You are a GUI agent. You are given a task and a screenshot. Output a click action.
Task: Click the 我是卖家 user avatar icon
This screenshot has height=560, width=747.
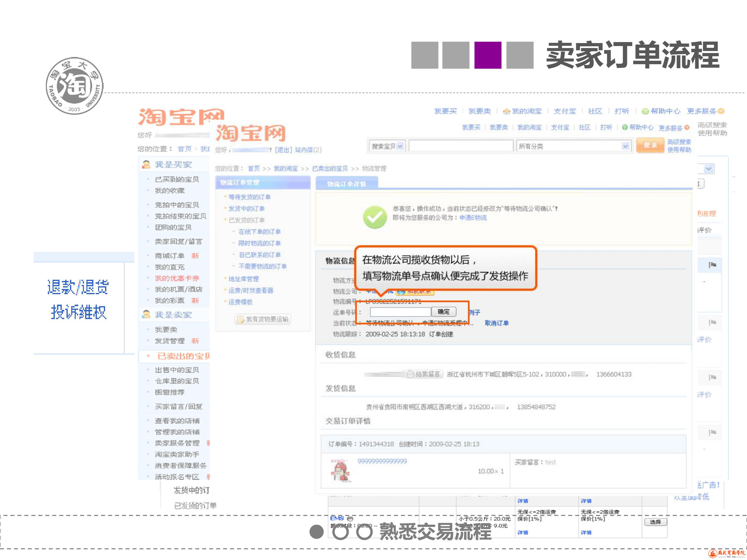pyautogui.click(x=146, y=315)
